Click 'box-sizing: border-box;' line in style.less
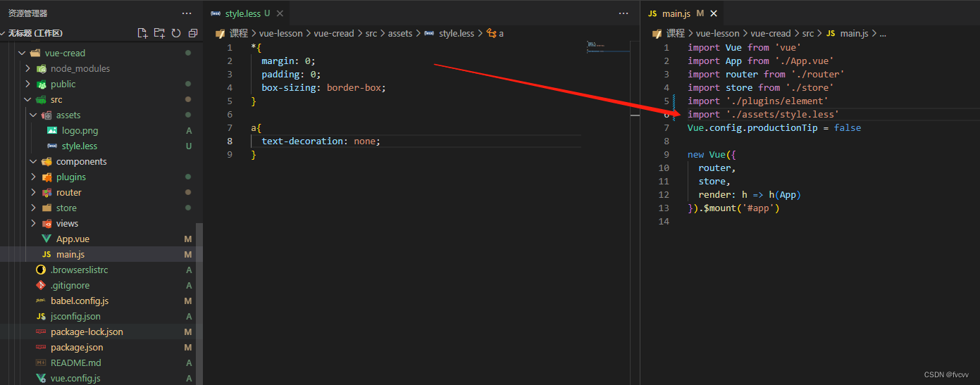 tap(323, 87)
